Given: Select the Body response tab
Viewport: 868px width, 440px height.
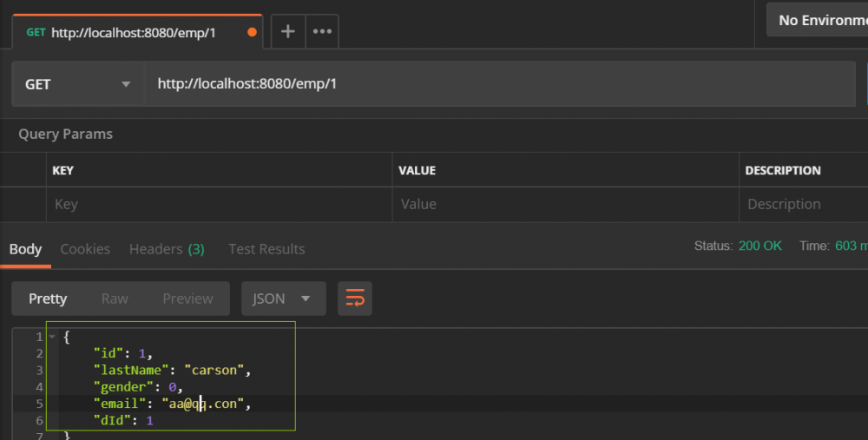Looking at the screenshot, I should point(25,249).
